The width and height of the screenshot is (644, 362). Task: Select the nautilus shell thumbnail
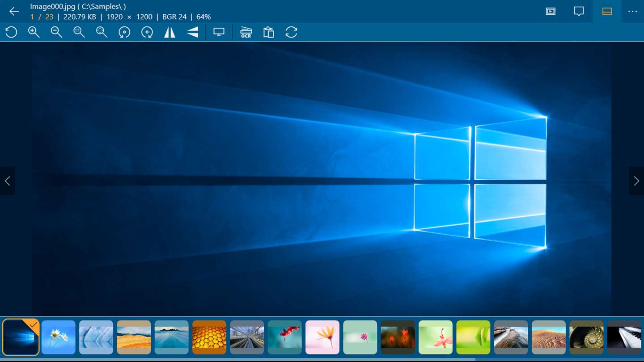click(x=586, y=337)
